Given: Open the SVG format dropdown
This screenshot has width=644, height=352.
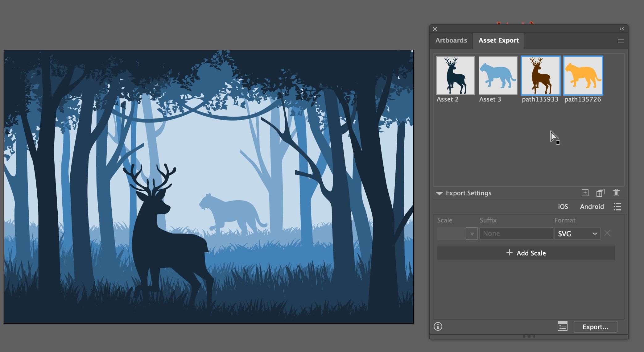Looking at the screenshot, I should click(577, 234).
